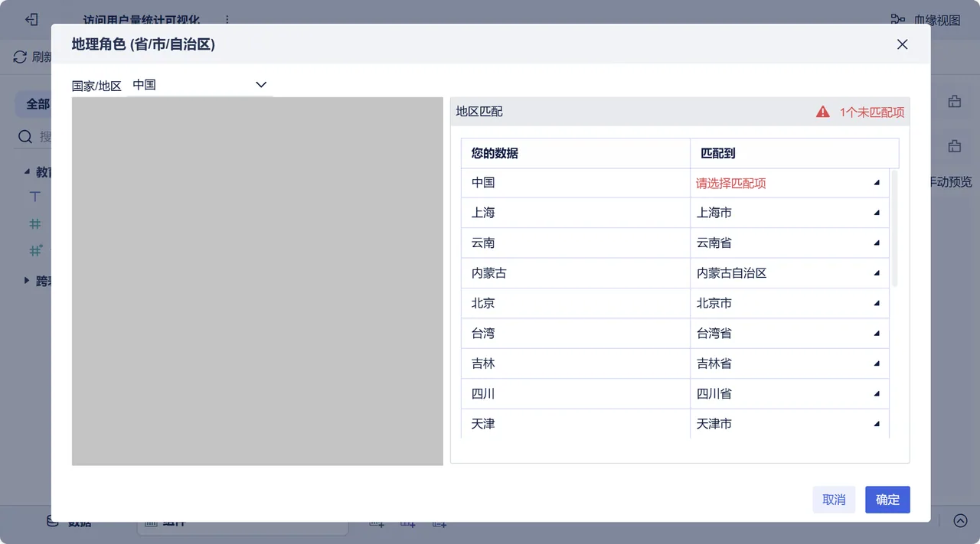Click the search magnifier icon in background
The width and height of the screenshot is (980, 544).
click(25, 137)
